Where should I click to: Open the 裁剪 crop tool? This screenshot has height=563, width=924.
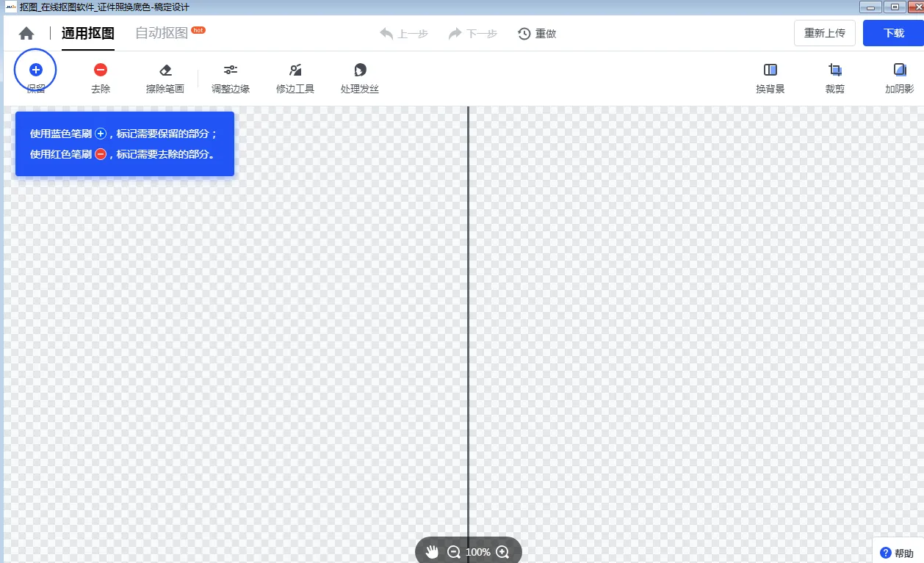835,78
